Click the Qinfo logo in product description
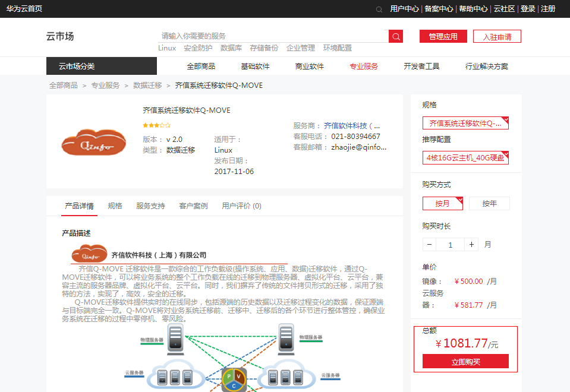Screen dimensions: 570x392 click(89, 254)
